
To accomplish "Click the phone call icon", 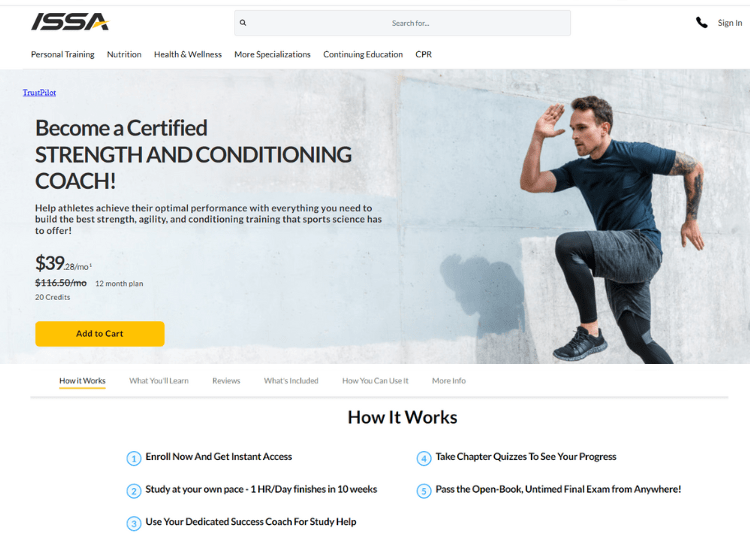I will [701, 22].
